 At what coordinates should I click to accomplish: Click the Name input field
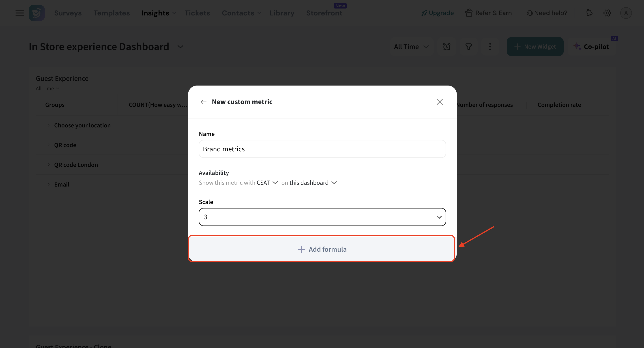(322, 149)
